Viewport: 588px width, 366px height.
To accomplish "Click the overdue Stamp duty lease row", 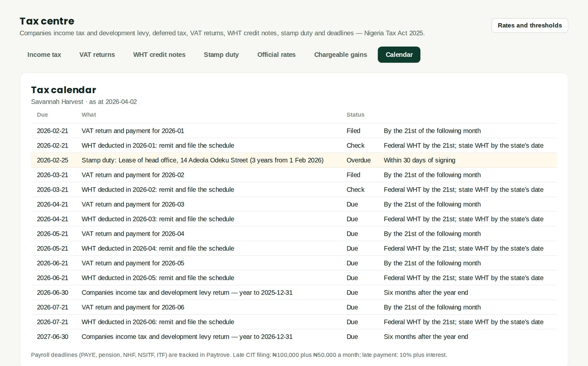I will pos(294,160).
